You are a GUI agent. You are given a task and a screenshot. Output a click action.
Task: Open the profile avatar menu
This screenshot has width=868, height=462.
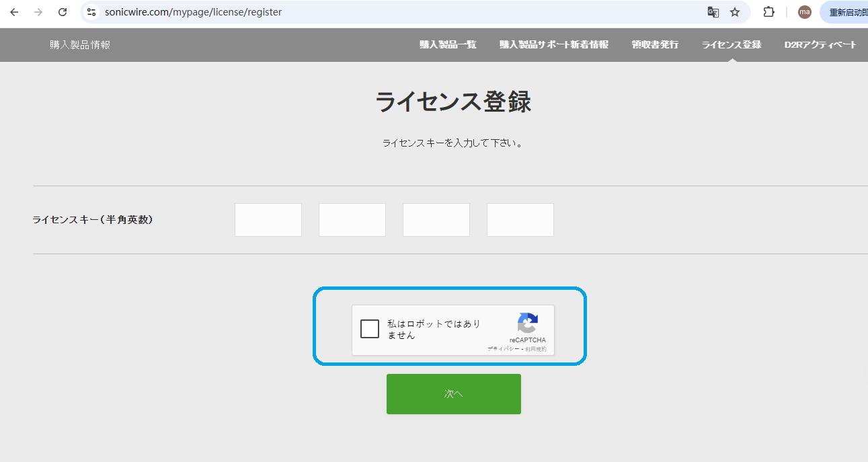[x=804, y=12]
